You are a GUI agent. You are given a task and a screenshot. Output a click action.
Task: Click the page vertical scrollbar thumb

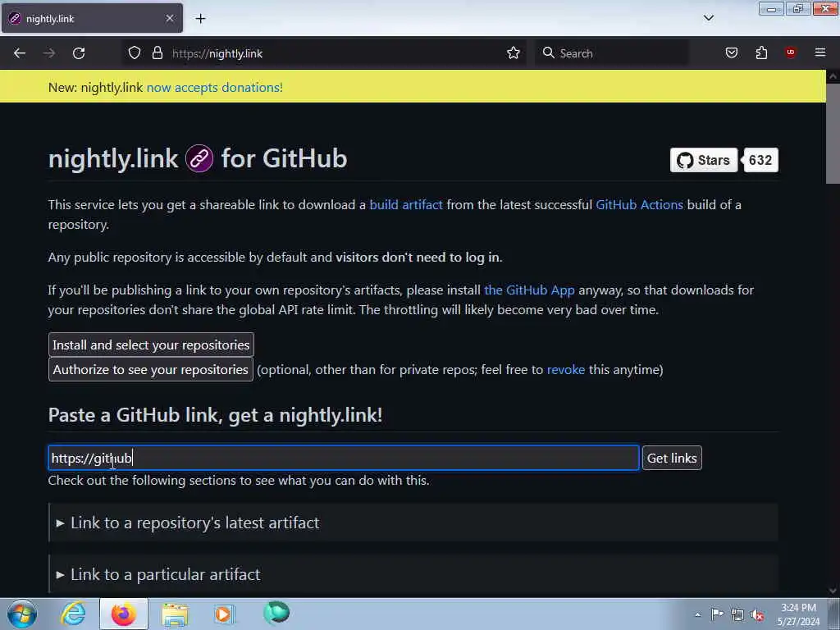[x=833, y=134]
